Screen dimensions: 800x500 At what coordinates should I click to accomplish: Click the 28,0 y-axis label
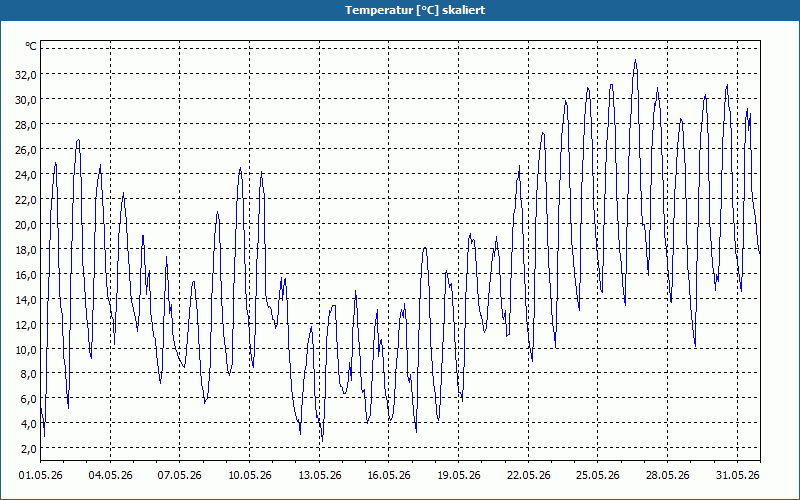tap(26, 124)
